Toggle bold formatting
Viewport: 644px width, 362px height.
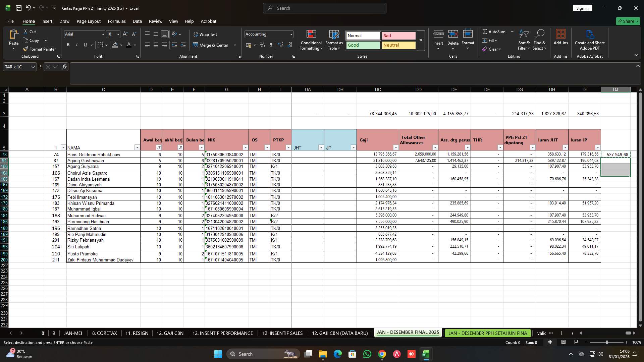[x=68, y=45]
